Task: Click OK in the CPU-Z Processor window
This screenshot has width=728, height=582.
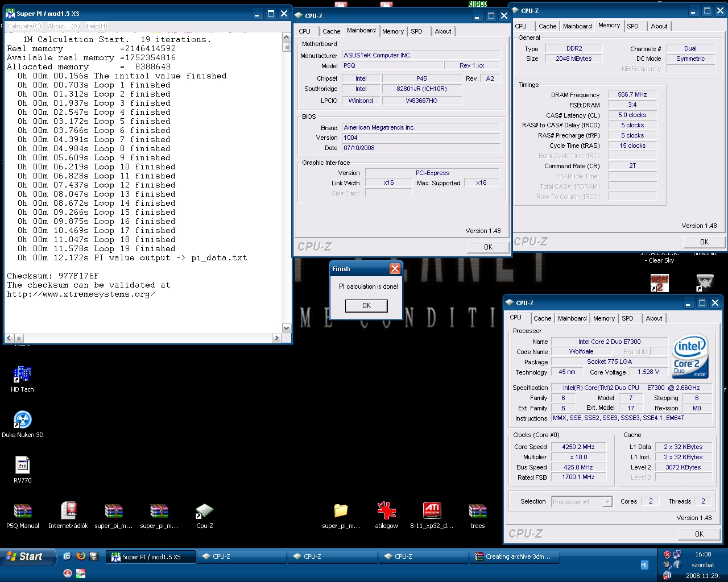Action: click(x=699, y=534)
